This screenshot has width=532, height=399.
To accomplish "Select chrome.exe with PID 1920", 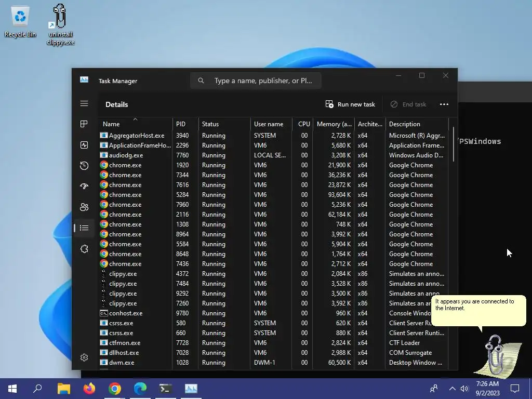I will (x=273, y=165).
